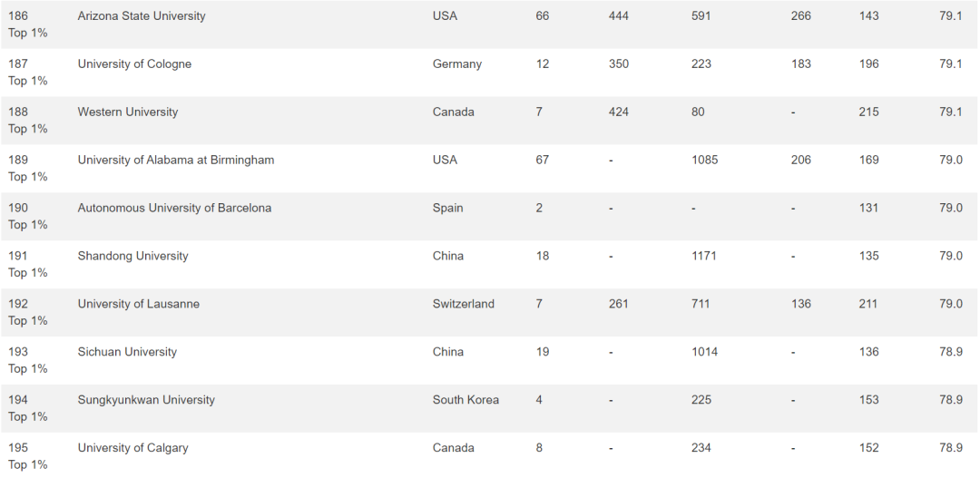The height and width of the screenshot is (478, 980).
Task: Open Arizona State University entry
Action: click(142, 16)
